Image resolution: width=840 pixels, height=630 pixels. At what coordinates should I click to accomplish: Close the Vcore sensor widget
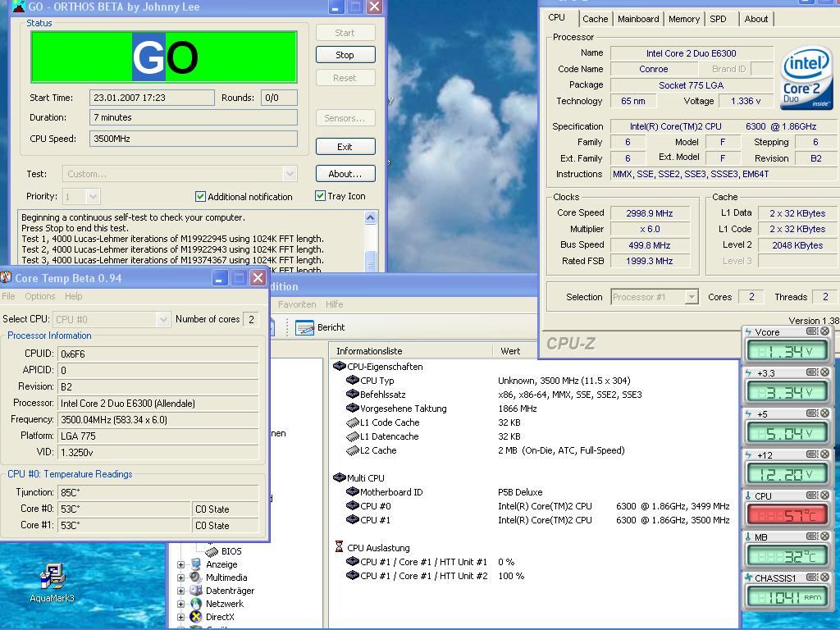pyautogui.click(x=825, y=331)
